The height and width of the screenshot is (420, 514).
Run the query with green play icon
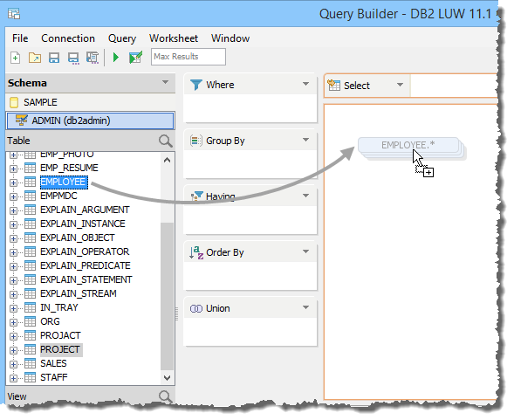116,58
